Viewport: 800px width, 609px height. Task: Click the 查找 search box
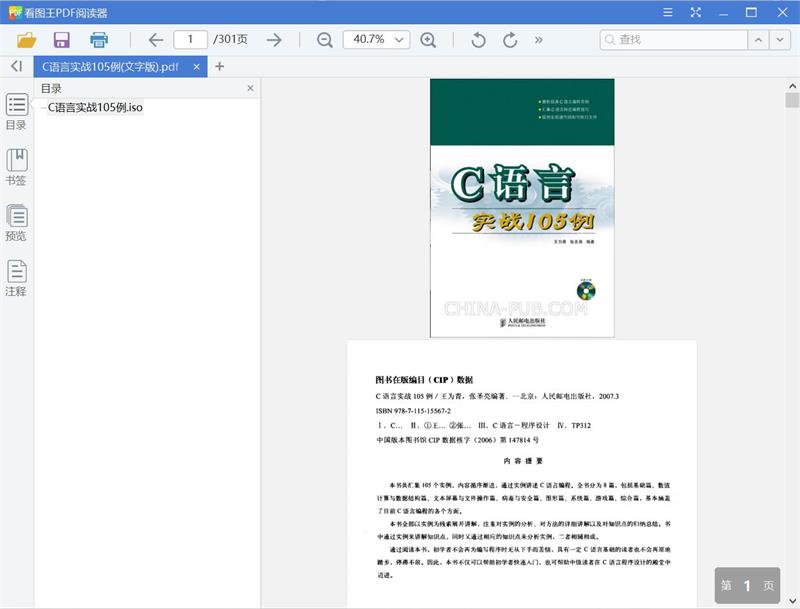click(674, 39)
